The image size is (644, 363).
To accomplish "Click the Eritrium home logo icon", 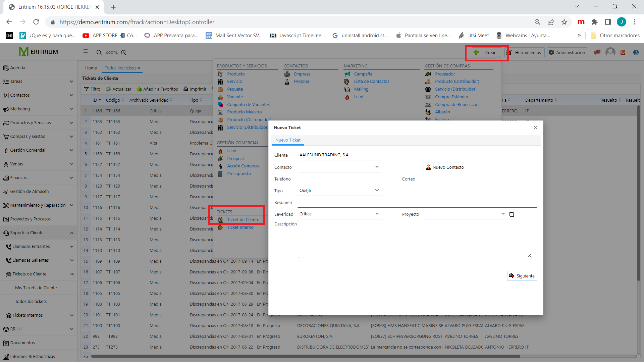I will [24, 52].
